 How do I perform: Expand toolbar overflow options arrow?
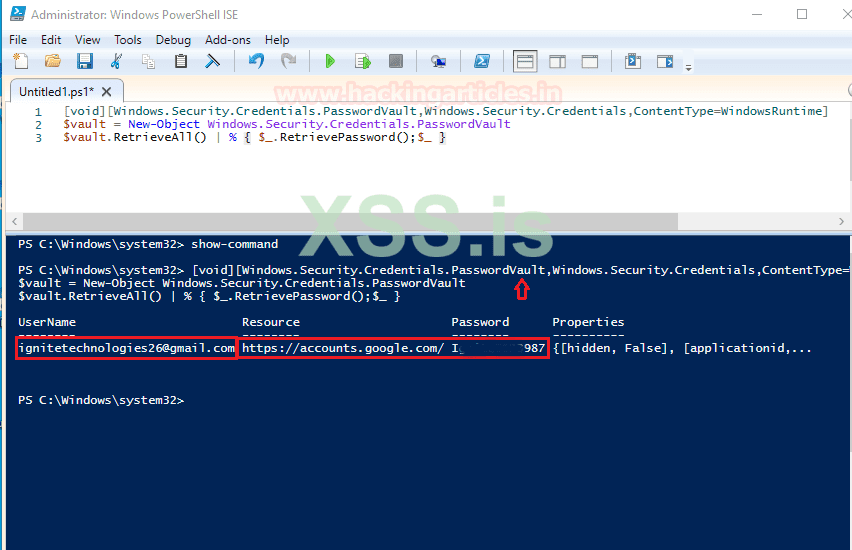[x=688, y=67]
